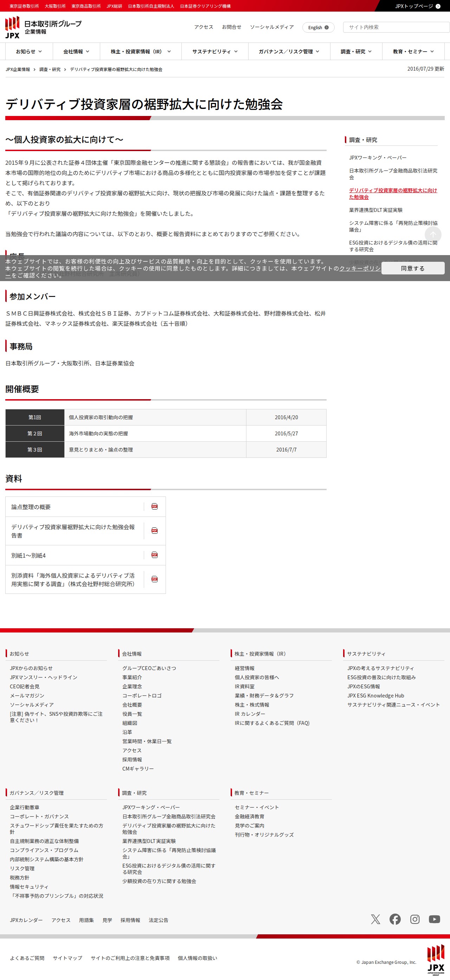Click the サイト内検索 search field
This screenshot has width=450, height=980.
coord(396,27)
